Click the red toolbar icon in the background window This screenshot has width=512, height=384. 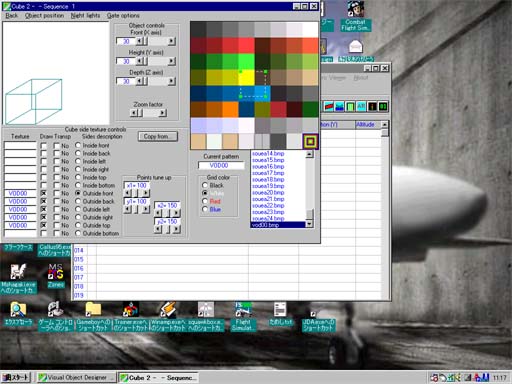tap(329, 106)
